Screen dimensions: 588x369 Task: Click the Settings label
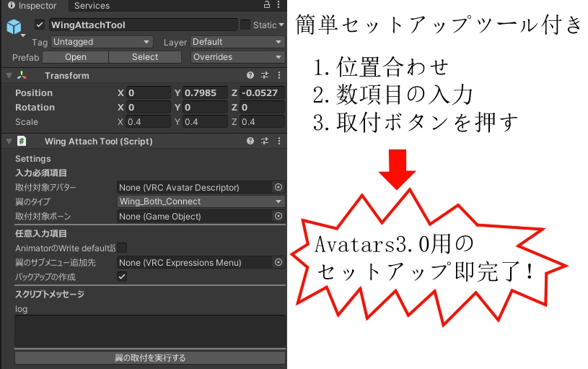[x=32, y=158]
